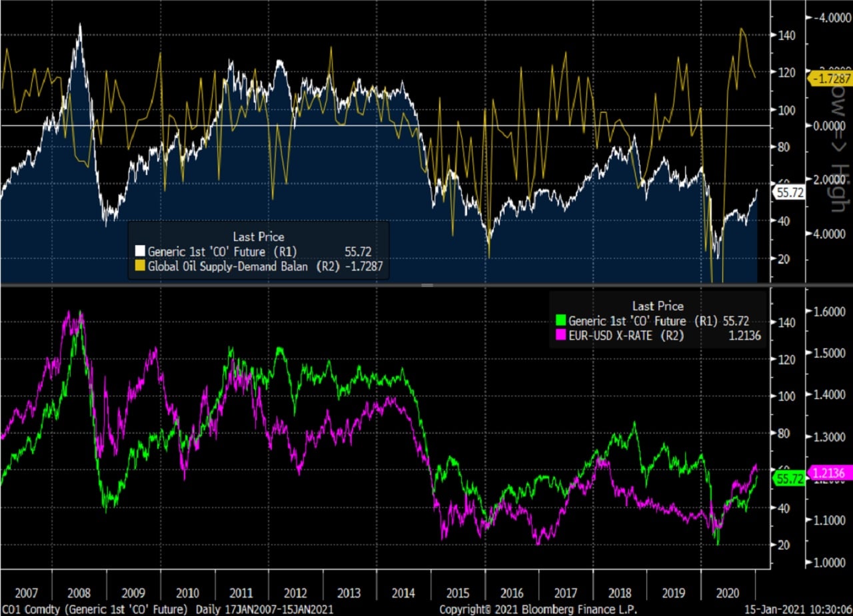Click the 1.2136 value inside lower legend
Viewport: 853px width, 616px height.
(x=744, y=336)
